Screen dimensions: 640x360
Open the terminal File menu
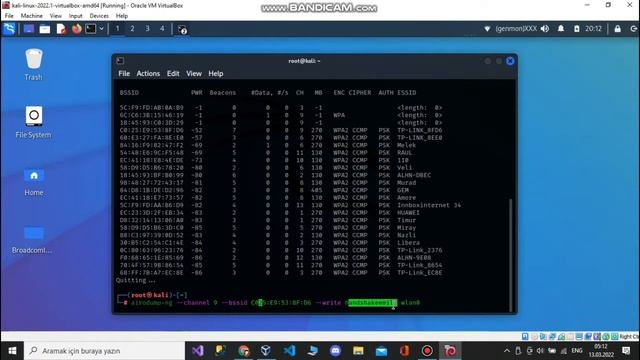click(124, 73)
